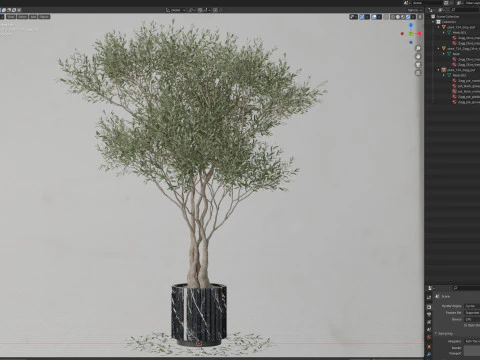Select wireframe viewport shading mode
The width and height of the screenshot is (480, 360).
point(393,17)
